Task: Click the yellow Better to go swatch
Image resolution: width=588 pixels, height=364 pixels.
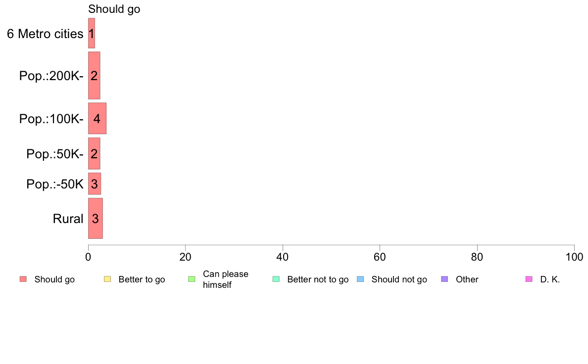Action: (x=107, y=279)
